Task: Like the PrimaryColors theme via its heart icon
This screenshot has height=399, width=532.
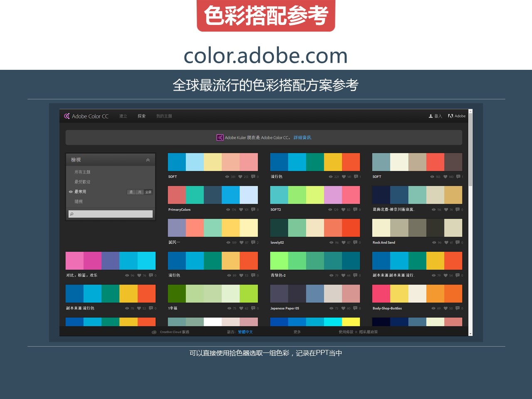Action: click(x=241, y=209)
